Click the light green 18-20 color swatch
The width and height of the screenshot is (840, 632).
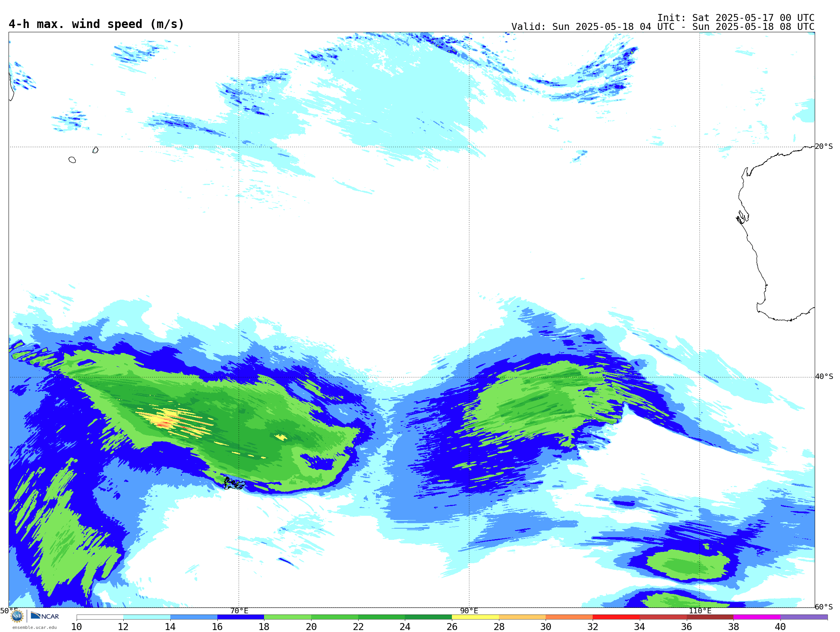288,617
